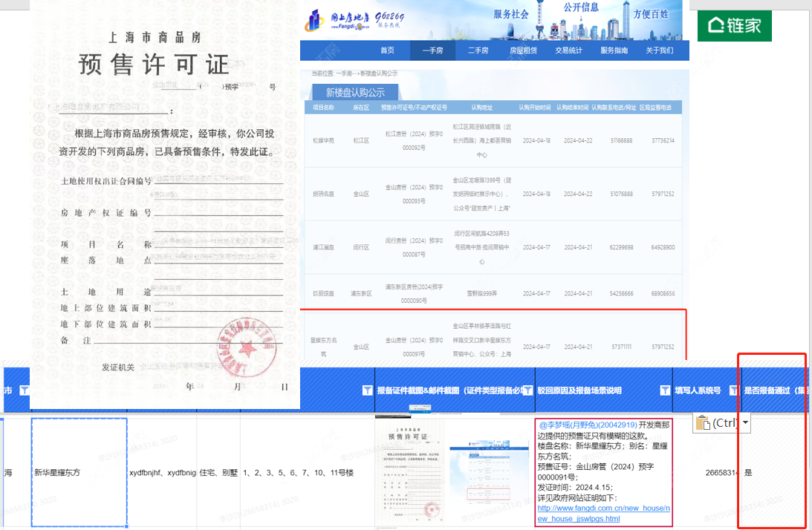Open the fangdi.com.cn certificate URL link
The width and height of the screenshot is (812, 530).
(602, 513)
